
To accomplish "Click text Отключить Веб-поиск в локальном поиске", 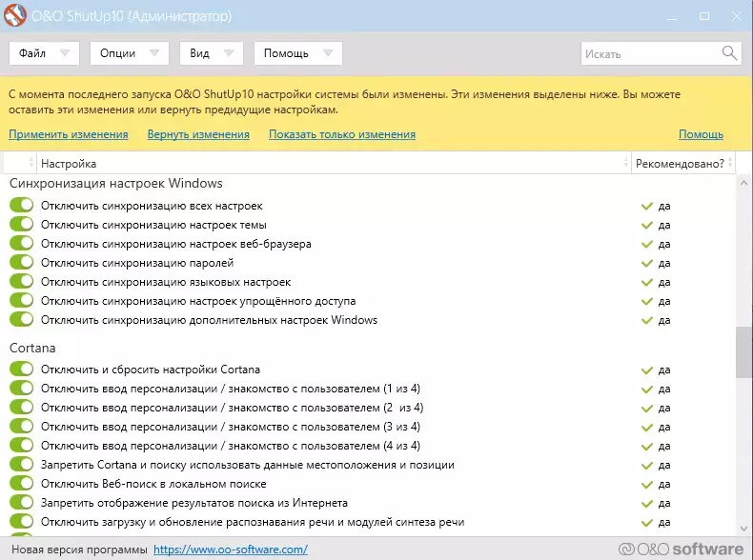I will point(153,484).
